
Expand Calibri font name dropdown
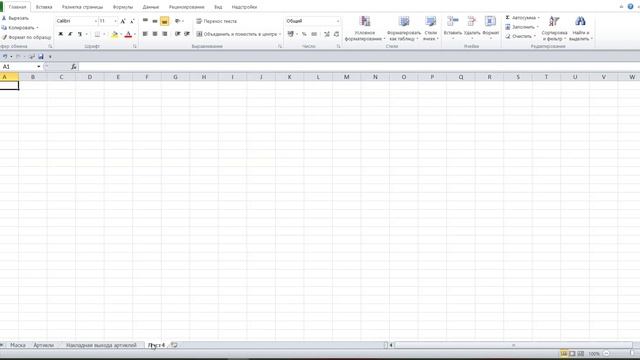(96, 21)
